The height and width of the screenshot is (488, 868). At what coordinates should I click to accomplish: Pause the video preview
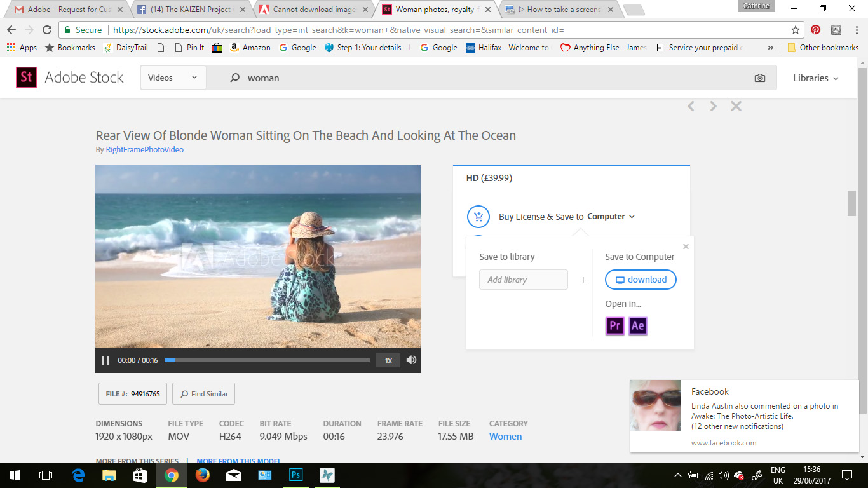point(105,360)
